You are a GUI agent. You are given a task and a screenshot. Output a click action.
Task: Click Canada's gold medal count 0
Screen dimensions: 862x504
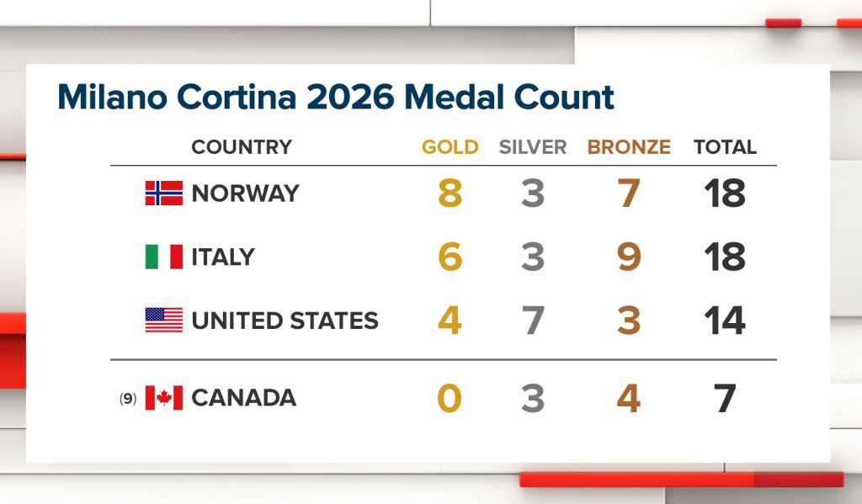(450, 398)
